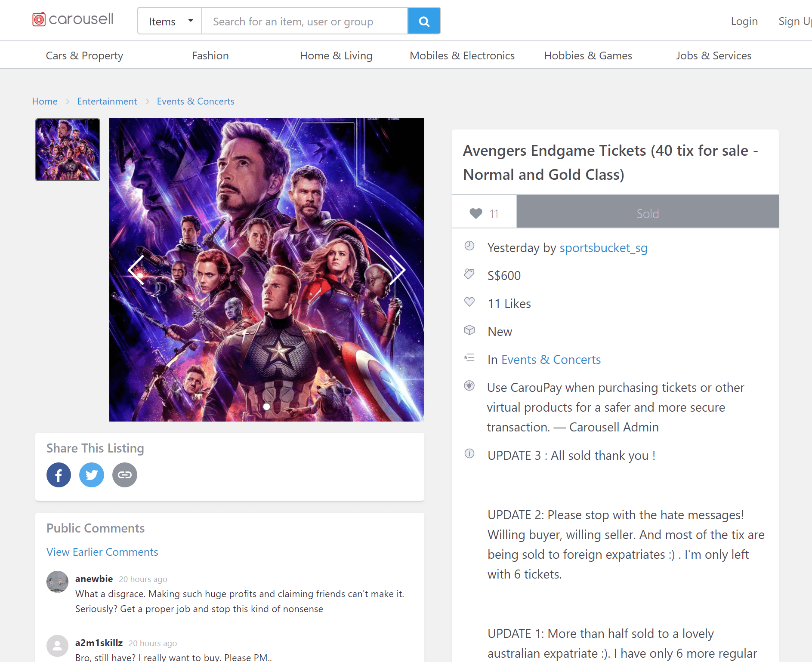The height and width of the screenshot is (662, 812).
Task: Open the Items search type dropdown
Action: coord(170,21)
